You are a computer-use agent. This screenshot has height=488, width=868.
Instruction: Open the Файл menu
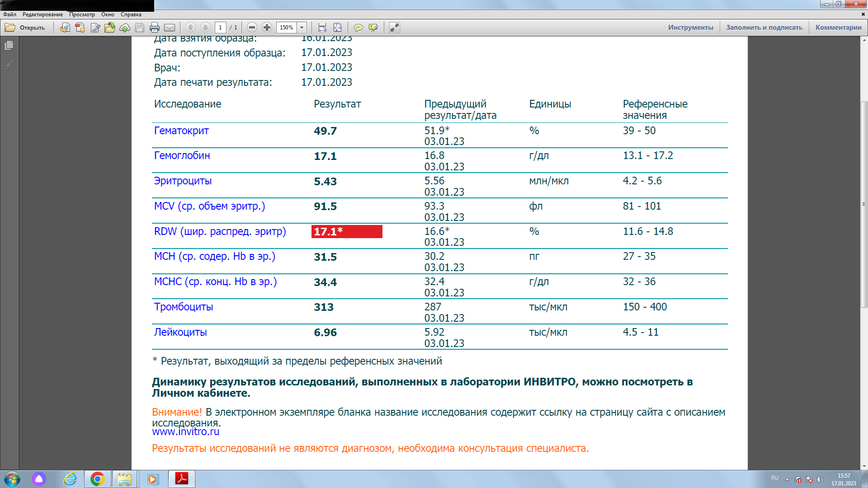(9, 14)
